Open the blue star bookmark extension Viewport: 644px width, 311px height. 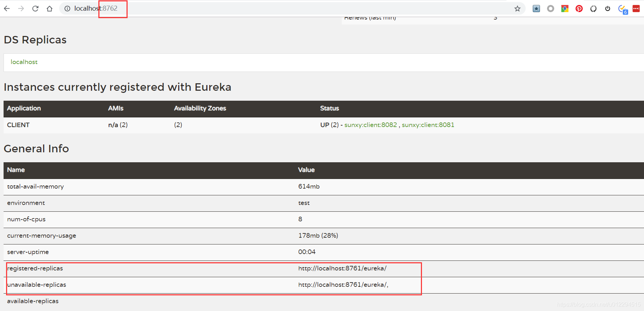(536, 9)
